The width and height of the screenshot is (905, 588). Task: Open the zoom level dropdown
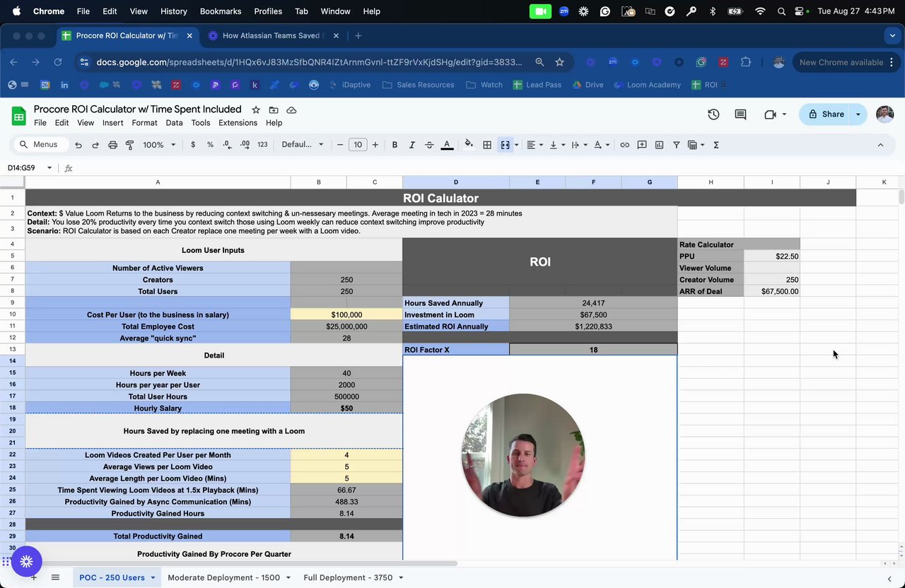[159, 145]
